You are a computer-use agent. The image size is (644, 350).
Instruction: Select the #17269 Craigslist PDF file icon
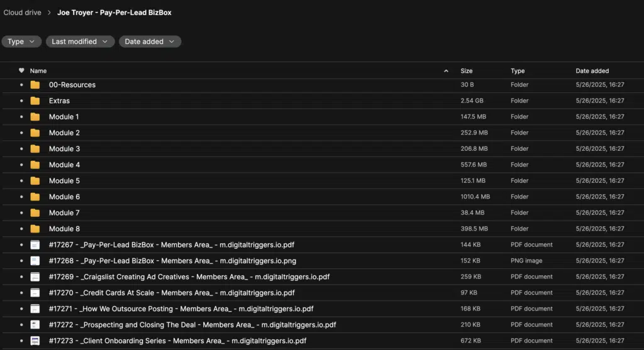pyautogui.click(x=35, y=277)
